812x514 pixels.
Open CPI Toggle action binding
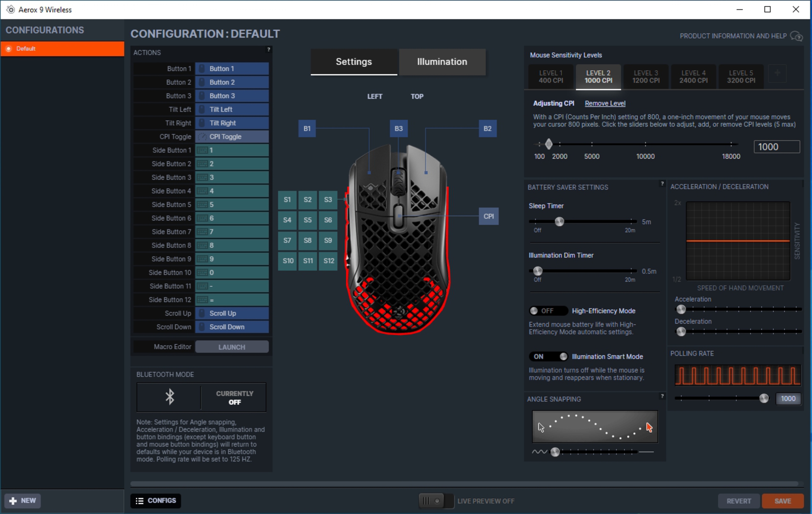232,137
